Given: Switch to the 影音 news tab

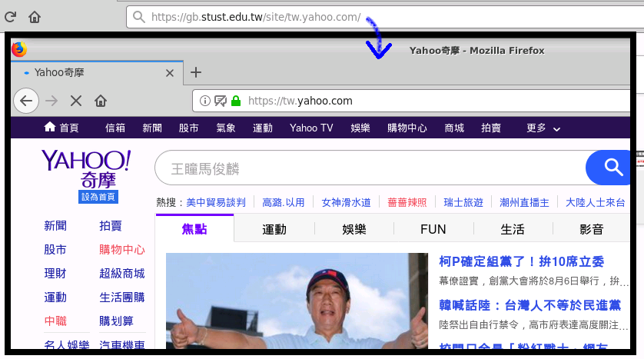Looking at the screenshot, I should 592,229.
